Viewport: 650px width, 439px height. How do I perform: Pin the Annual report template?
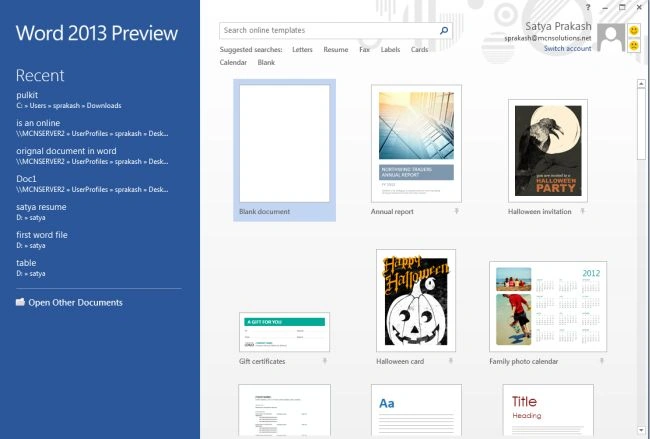tap(456, 211)
